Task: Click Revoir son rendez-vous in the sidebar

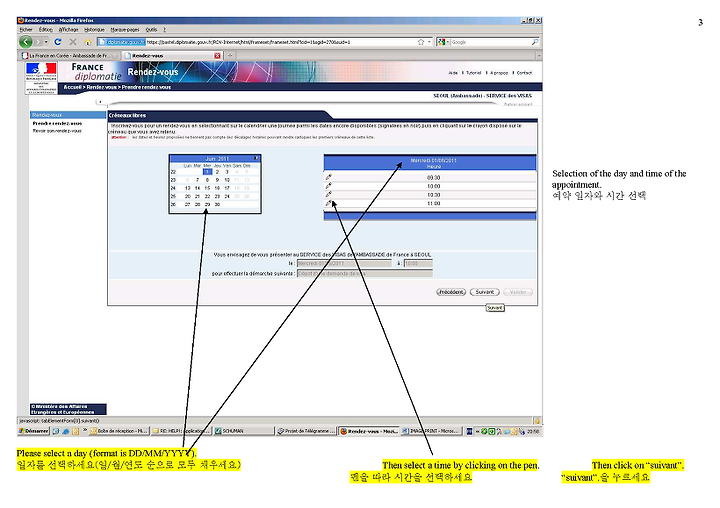Action: point(57,131)
